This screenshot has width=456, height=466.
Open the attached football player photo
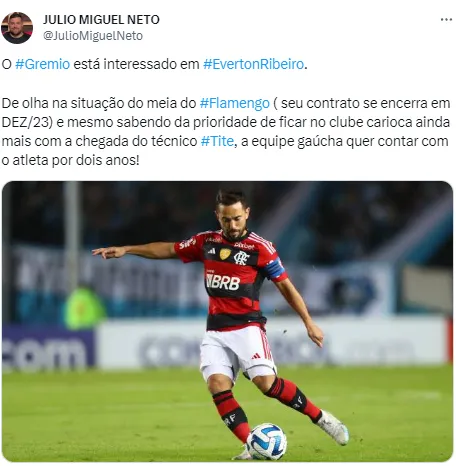click(227, 321)
